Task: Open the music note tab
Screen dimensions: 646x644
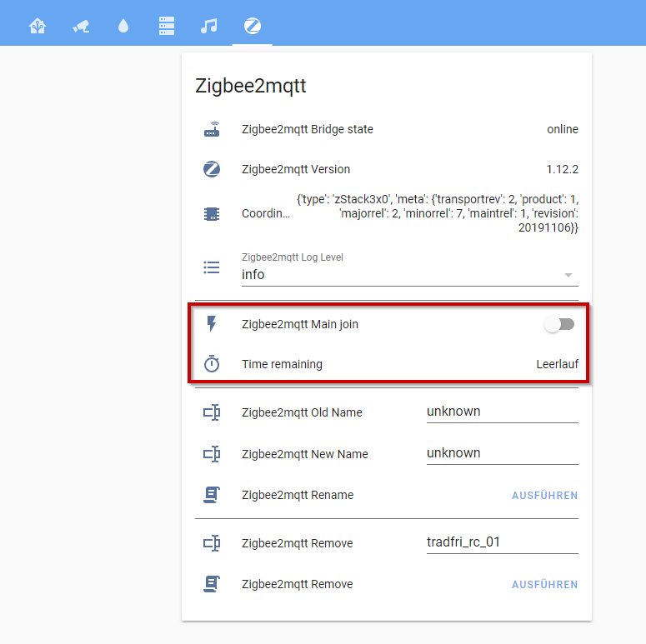Action: (x=209, y=26)
